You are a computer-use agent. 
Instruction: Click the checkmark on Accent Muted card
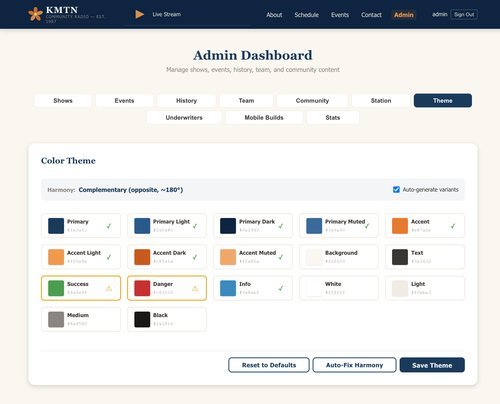tap(281, 257)
